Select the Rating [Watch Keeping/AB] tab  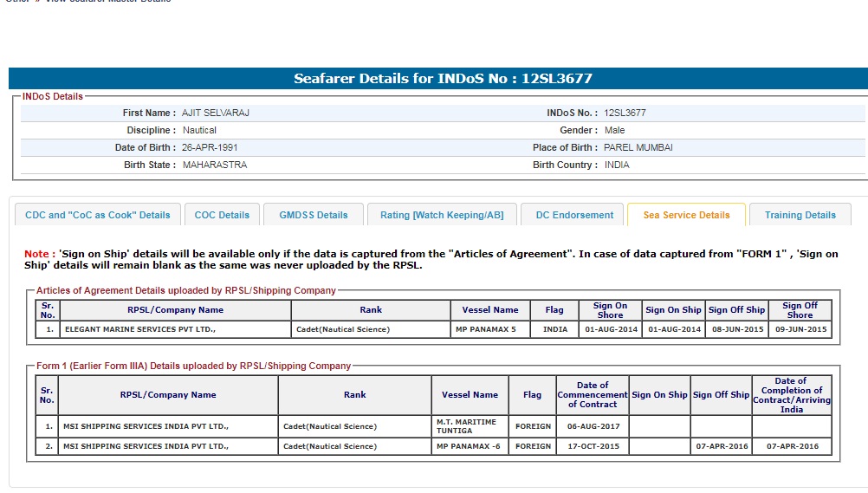click(442, 215)
